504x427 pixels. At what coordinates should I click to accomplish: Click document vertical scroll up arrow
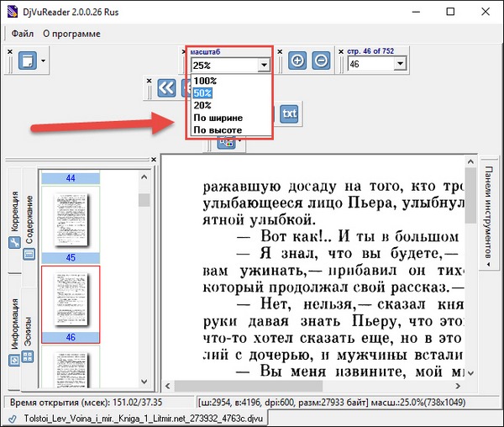click(470, 161)
